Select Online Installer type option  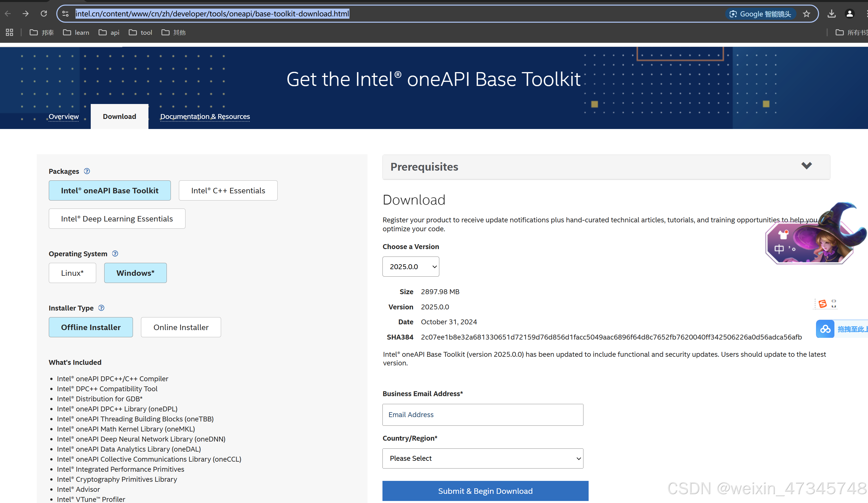click(x=181, y=327)
